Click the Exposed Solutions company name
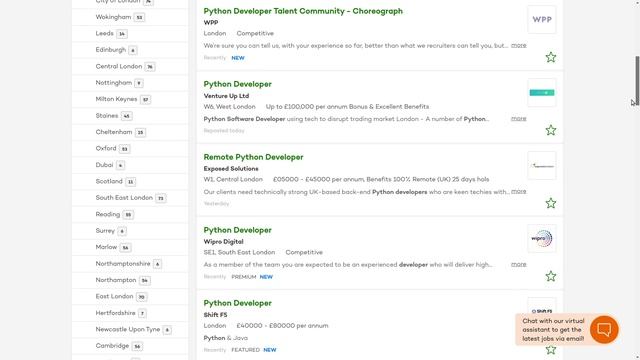Viewport: 640px width, 360px height. 231,169
